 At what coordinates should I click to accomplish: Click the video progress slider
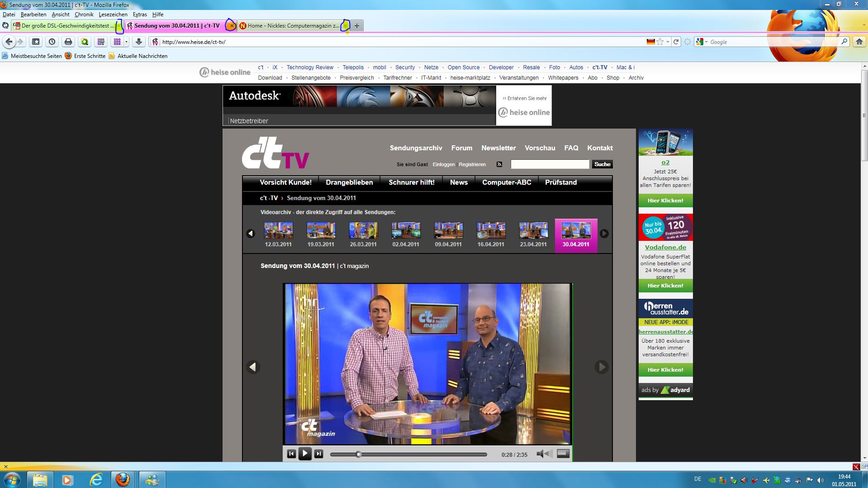408,455
